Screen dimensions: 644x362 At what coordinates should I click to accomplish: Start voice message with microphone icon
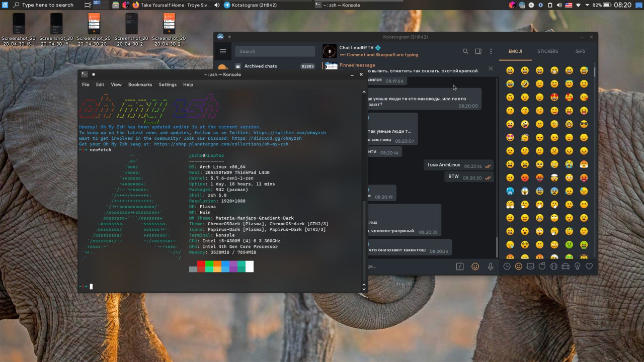coord(491,266)
